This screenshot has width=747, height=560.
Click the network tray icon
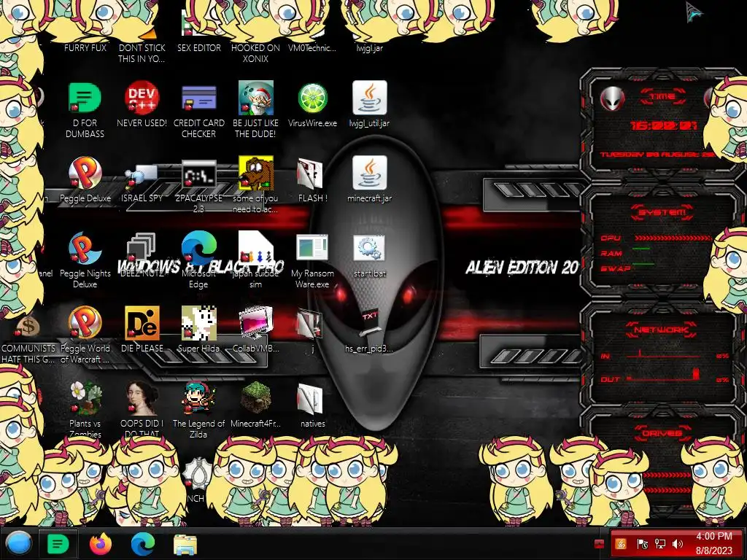click(x=659, y=544)
